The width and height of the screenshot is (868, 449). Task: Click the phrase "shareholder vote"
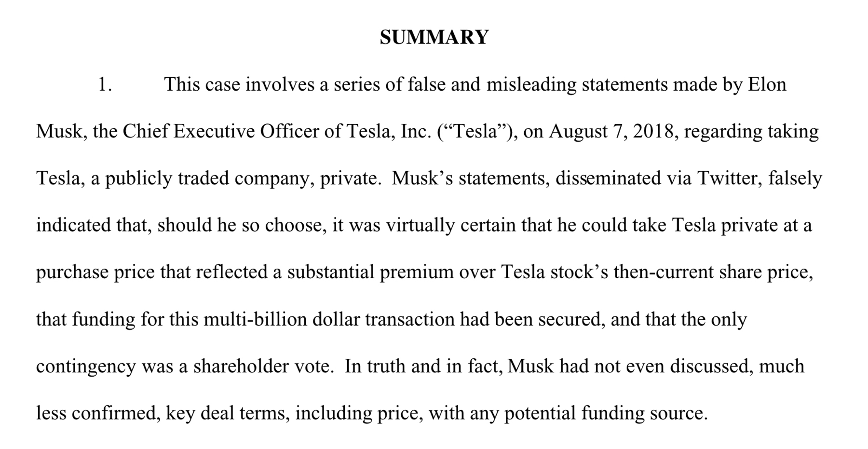pos(263,367)
